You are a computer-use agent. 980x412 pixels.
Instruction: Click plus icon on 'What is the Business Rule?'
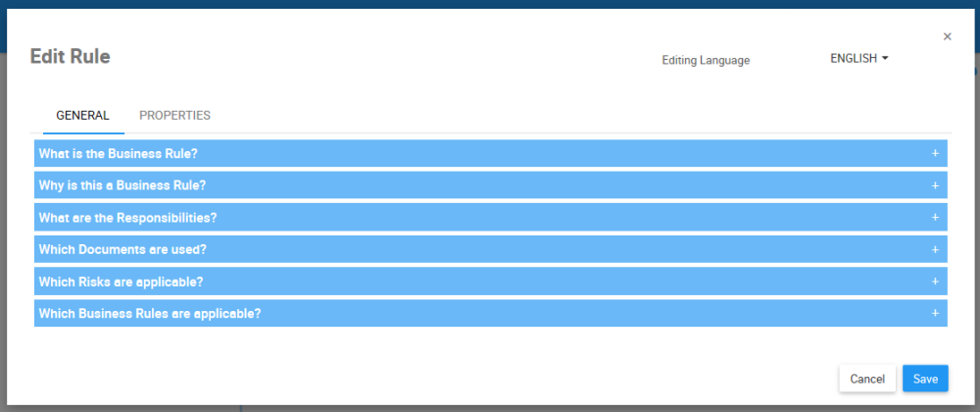coord(935,153)
